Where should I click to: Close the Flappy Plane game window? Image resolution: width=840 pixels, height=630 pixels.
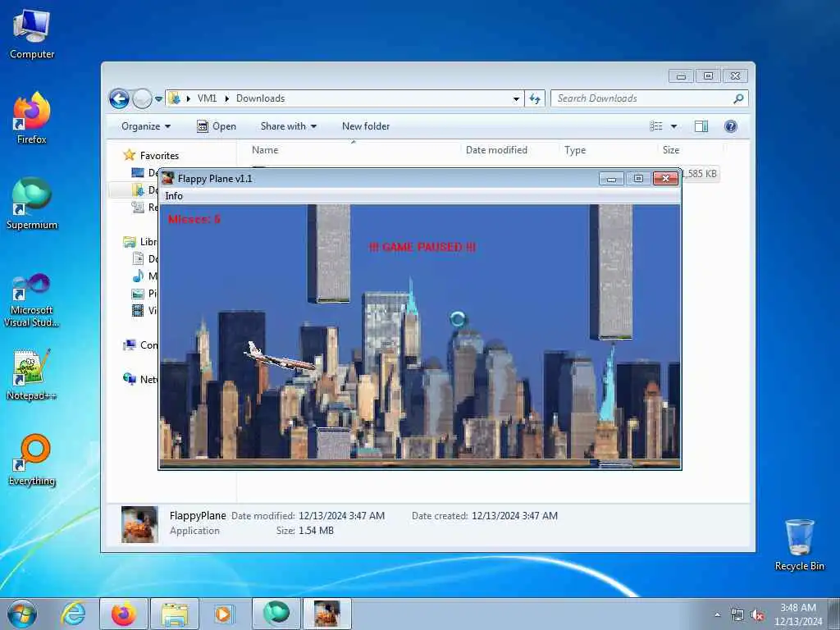click(x=665, y=178)
